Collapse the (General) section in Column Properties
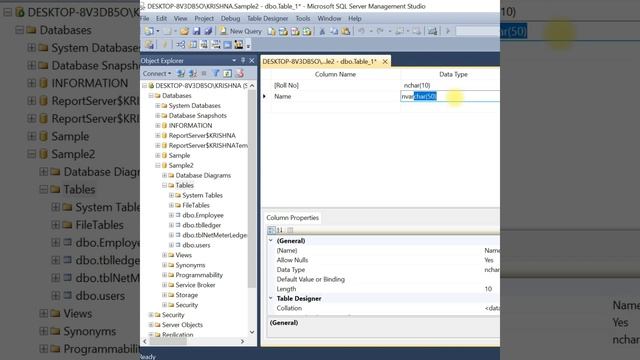 click(271, 241)
